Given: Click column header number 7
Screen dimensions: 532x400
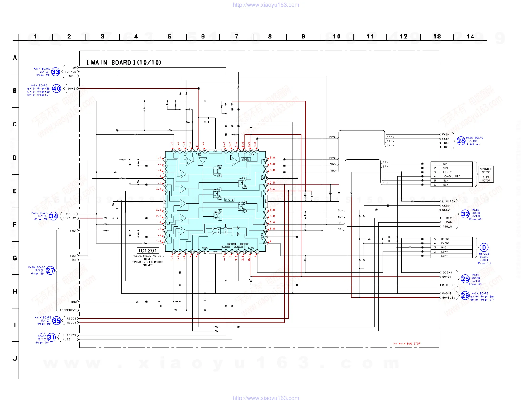Looking at the screenshot, I should 236,36.
